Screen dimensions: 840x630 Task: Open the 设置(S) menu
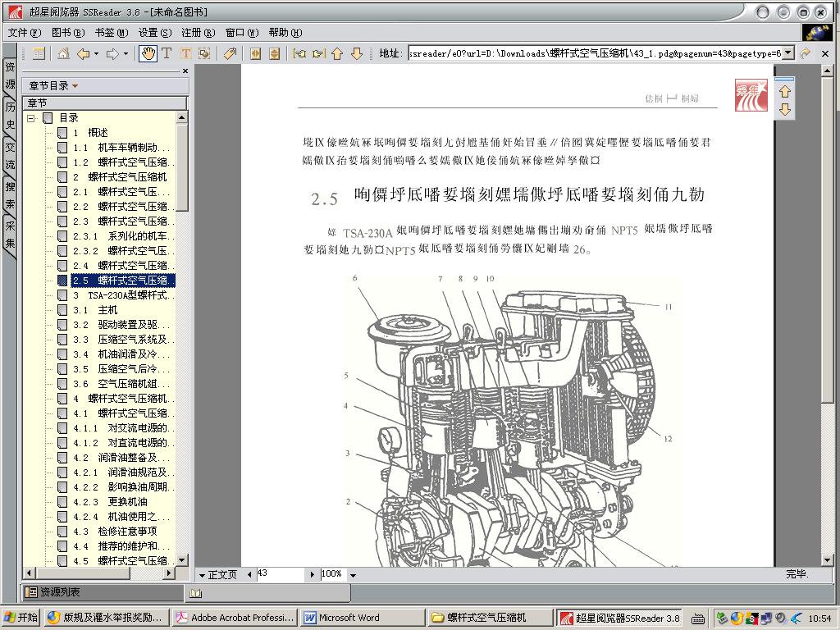(x=155, y=33)
